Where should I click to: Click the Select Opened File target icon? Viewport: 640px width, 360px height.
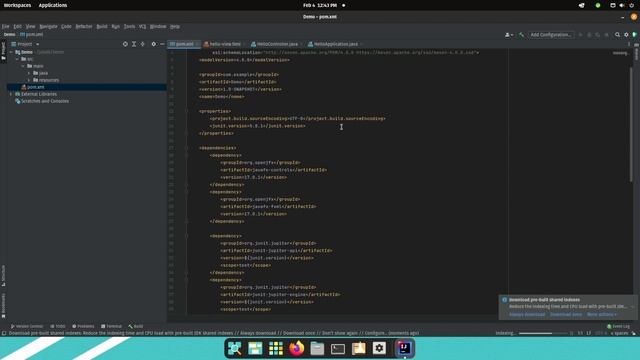pos(125,44)
